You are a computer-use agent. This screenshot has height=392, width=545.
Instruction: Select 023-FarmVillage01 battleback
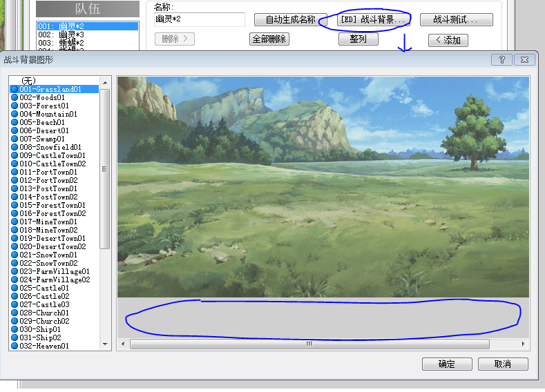coord(54,271)
